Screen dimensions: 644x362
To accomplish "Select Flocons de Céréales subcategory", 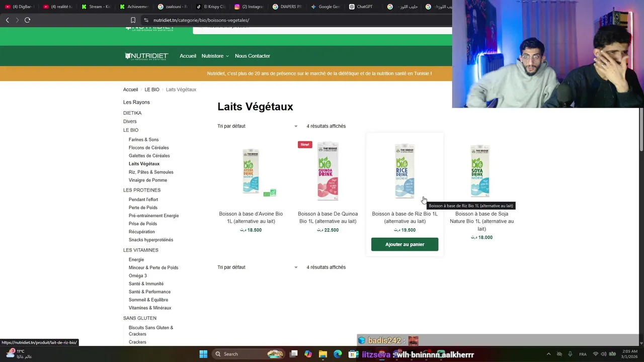I will point(148,148).
